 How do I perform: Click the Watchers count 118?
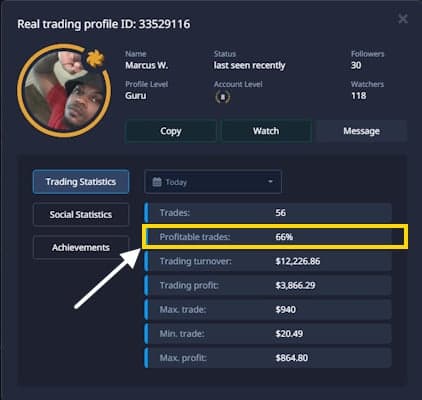tap(359, 96)
